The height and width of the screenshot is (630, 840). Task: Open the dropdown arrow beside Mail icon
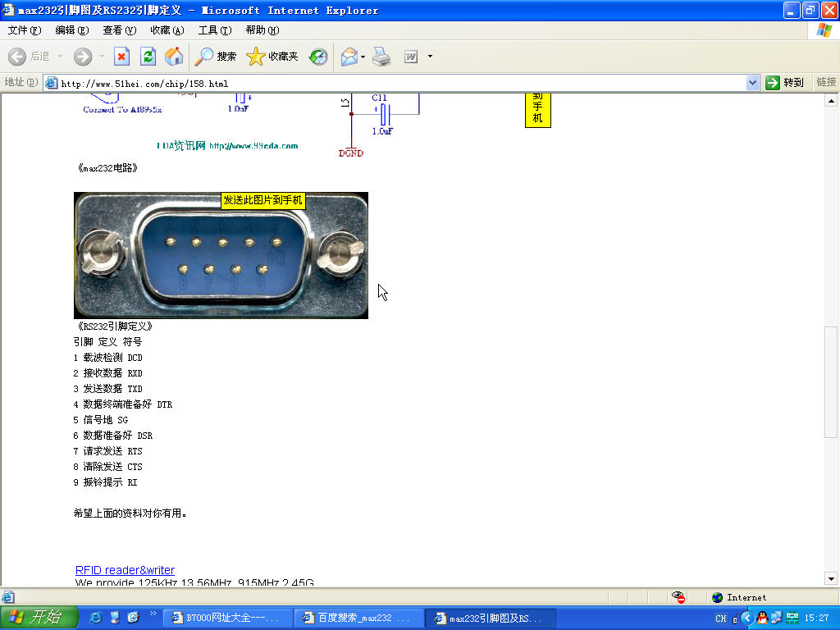point(363,57)
